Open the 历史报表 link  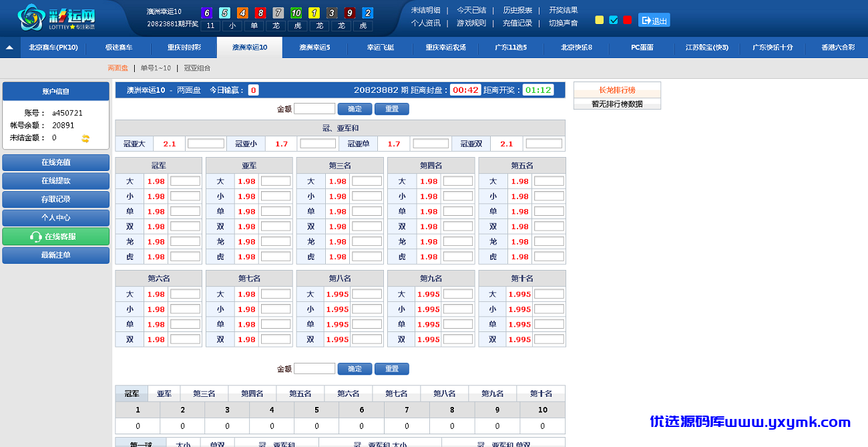pyautogui.click(x=517, y=10)
